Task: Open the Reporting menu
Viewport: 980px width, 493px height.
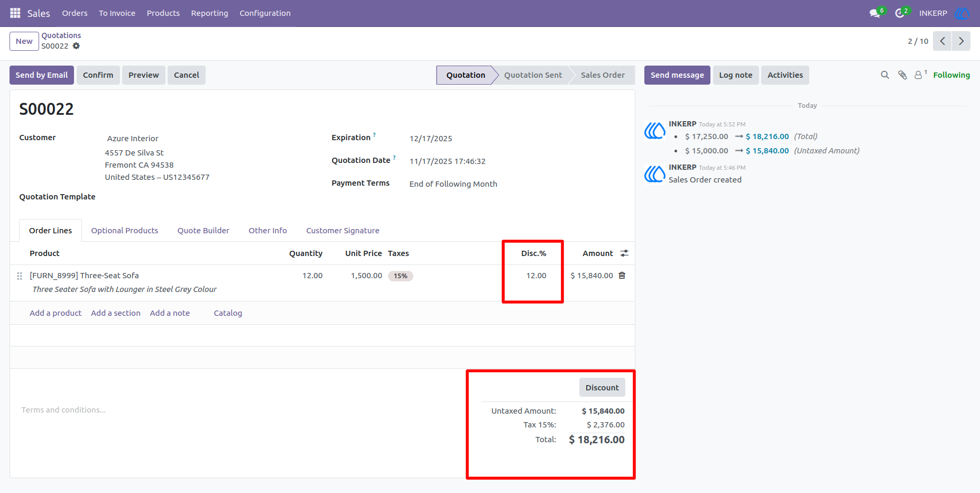Action: click(x=210, y=13)
